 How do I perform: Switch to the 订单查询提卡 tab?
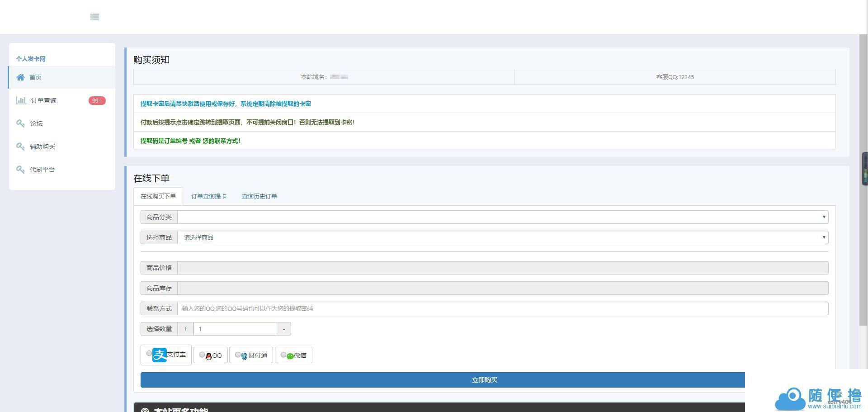point(208,196)
